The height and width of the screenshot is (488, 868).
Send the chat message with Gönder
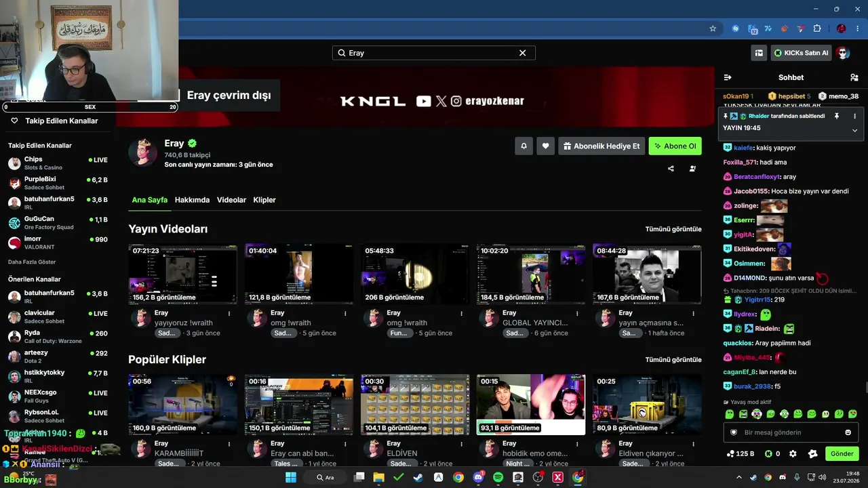click(x=842, y=453)
